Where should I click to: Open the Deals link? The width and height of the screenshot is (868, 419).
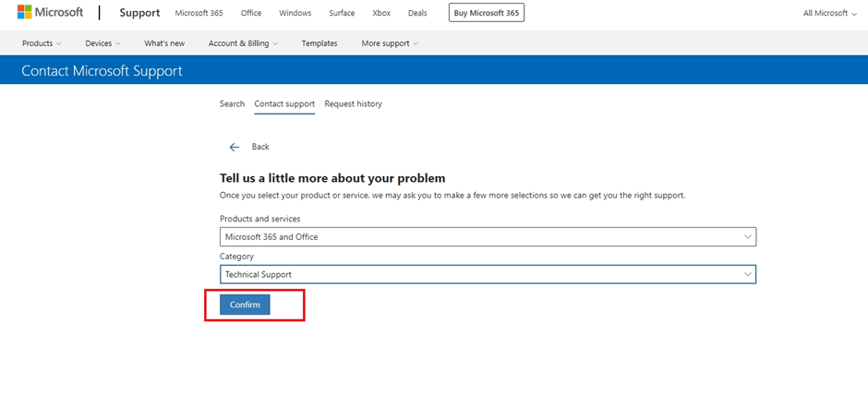point(417,13)
